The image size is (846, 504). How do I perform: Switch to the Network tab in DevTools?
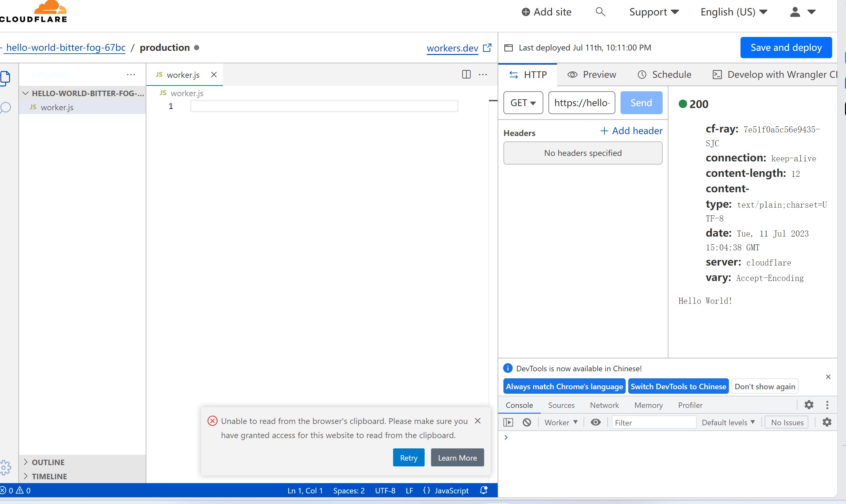[604, 405]
